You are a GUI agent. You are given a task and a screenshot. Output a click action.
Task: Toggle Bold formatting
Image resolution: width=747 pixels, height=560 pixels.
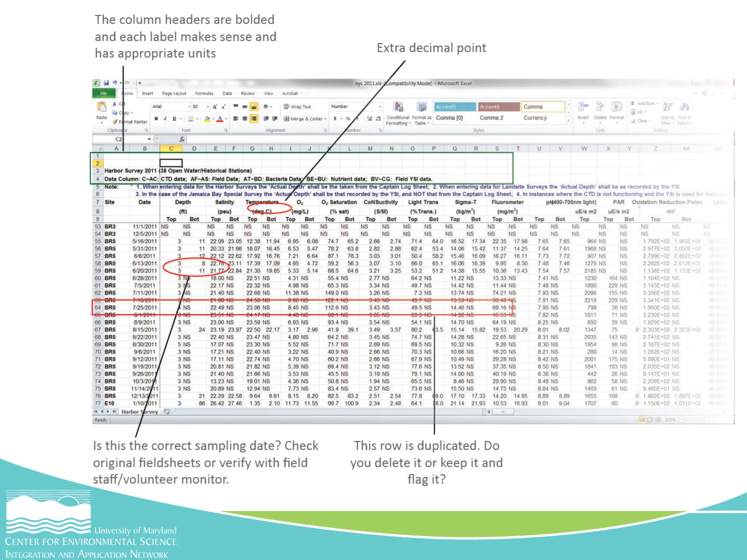click(x=156, y=119)
